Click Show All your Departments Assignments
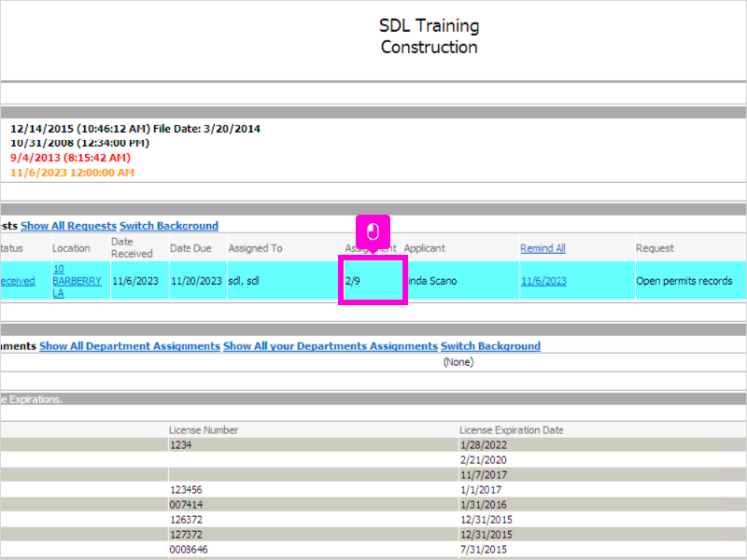747x560 pixels. (x=331, y=346)
